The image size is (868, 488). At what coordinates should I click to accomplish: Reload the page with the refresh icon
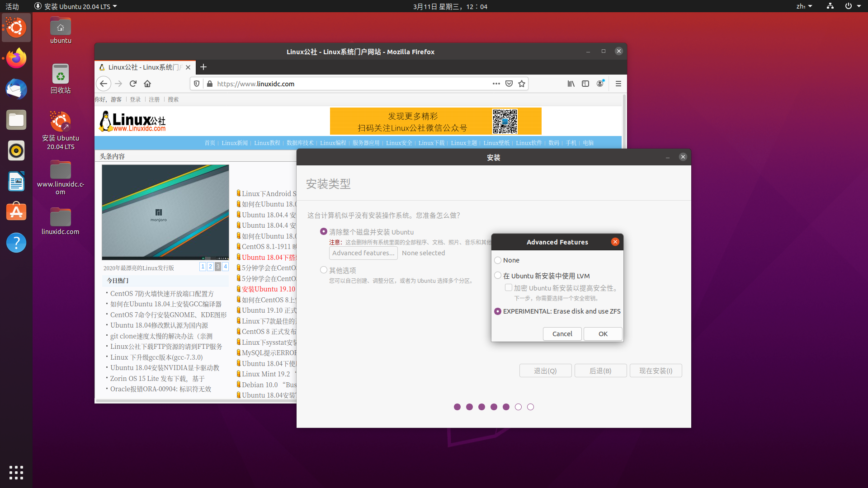tap(133, 84)
